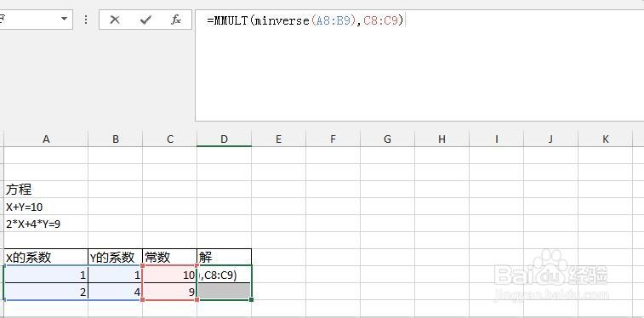
Task: Click the constant cell showing 9
Action: (170, 292)
